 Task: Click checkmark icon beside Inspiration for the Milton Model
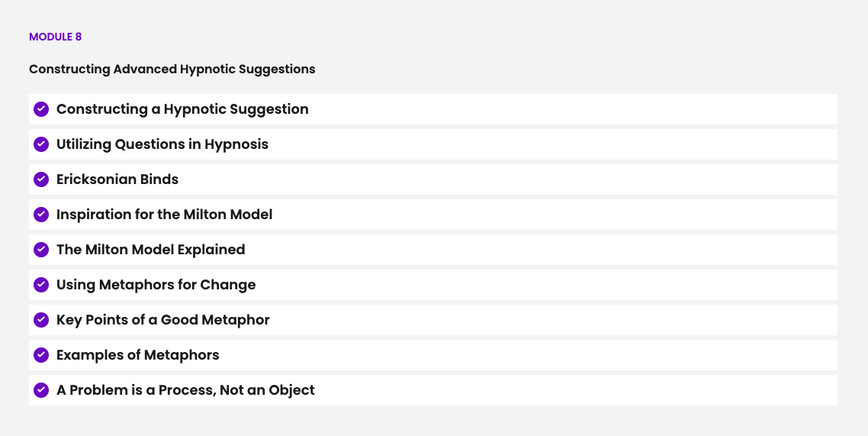41,215
